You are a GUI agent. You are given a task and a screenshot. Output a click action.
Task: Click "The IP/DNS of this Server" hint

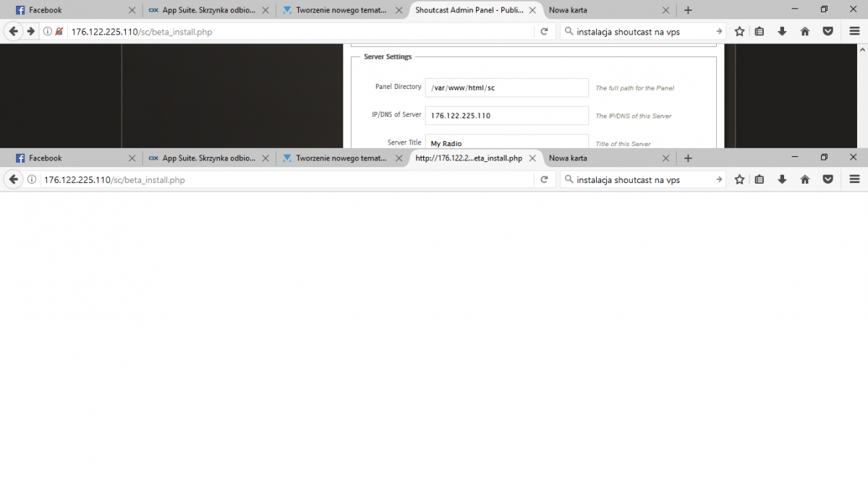634,116
